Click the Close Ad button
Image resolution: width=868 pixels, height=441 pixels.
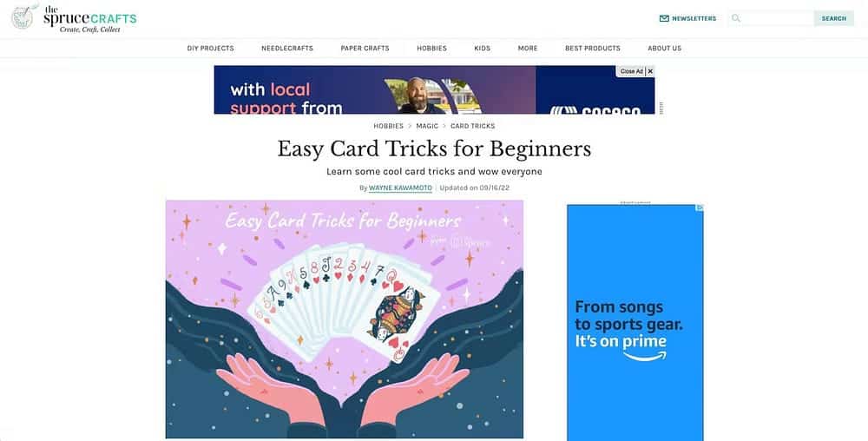click(x=631, y=71)
